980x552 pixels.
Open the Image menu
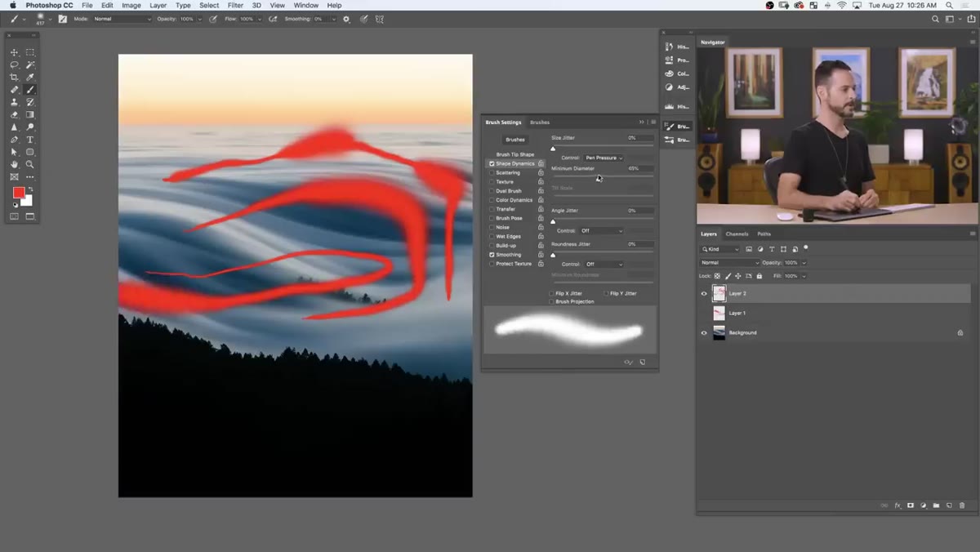click(x=131, y=6)
